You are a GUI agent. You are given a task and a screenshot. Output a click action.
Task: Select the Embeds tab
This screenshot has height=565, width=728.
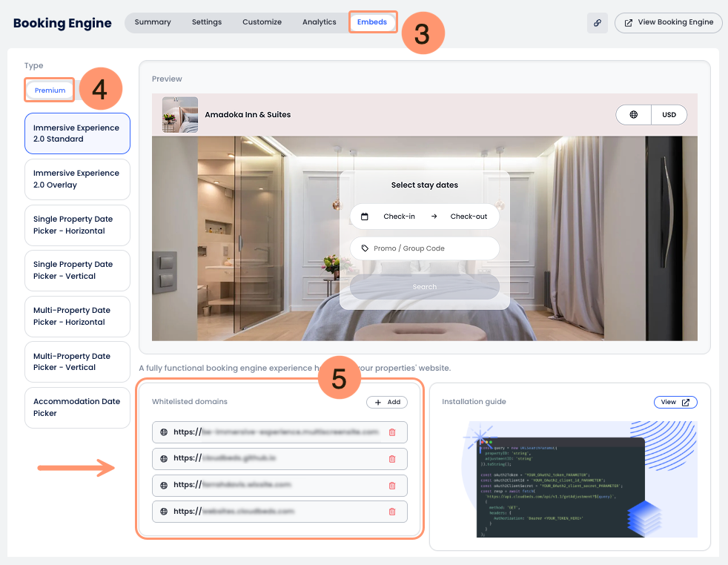pyautogui.click(x=372, y=22)
